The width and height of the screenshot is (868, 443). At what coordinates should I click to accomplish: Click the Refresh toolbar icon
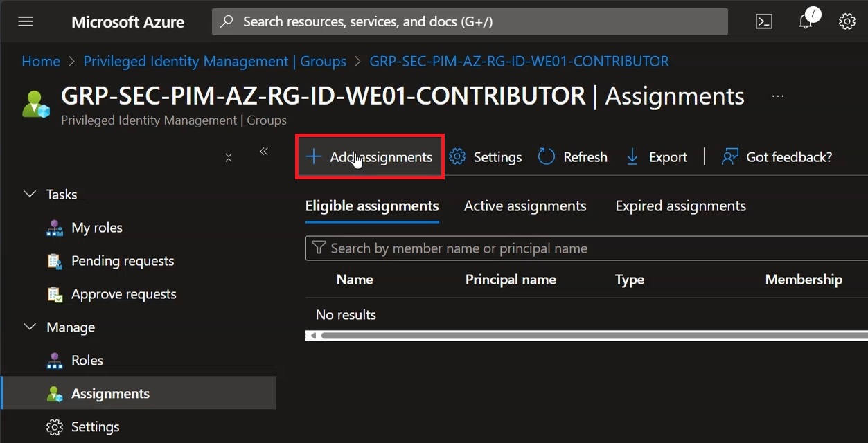pos(547,157)
